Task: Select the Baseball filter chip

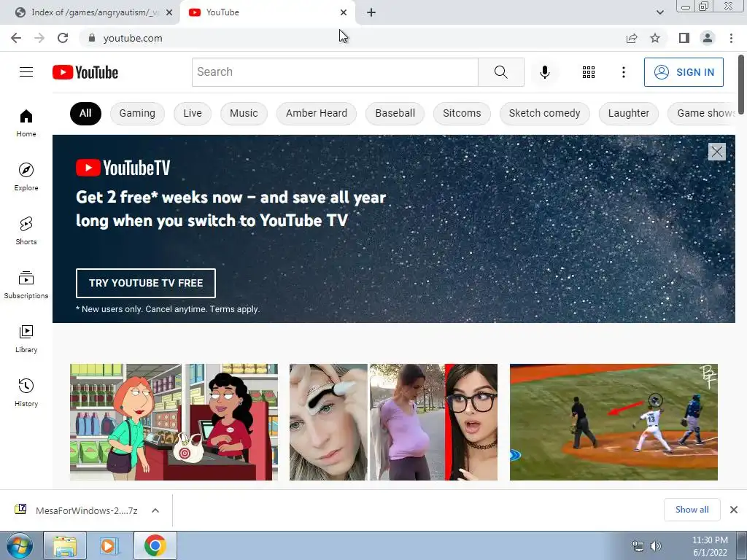Action: pyautogui.click(x=395, y=113)
